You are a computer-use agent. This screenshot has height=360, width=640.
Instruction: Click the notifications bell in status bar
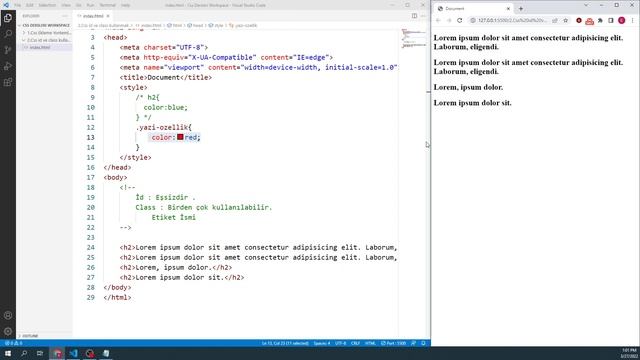(x=423, y=343)
